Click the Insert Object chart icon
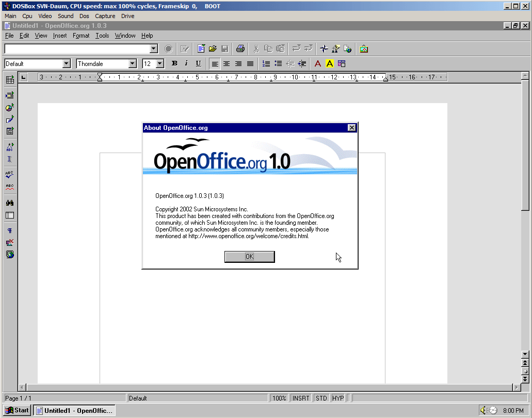 pyautogui.click(x=10, y=108)
